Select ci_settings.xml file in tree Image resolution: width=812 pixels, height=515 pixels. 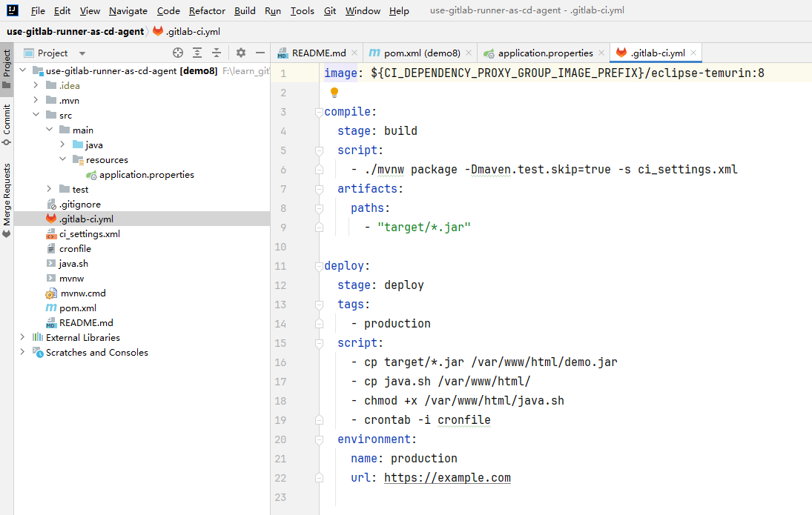click(89, 234)
